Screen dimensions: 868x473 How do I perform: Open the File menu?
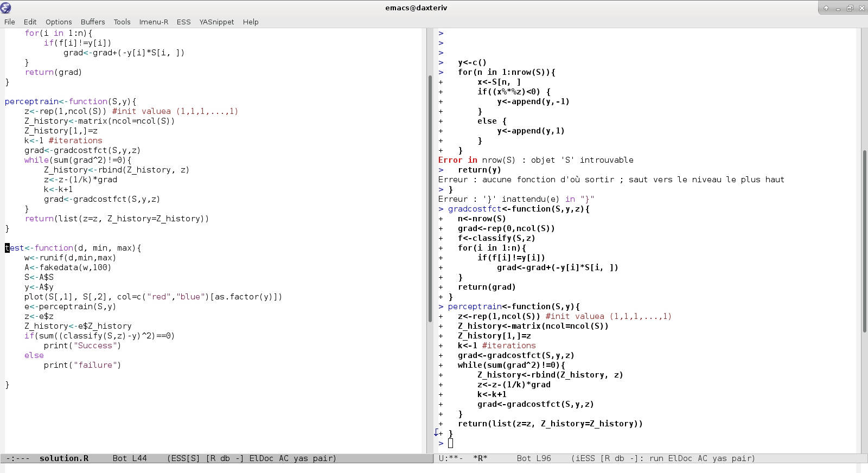point(10,22)
